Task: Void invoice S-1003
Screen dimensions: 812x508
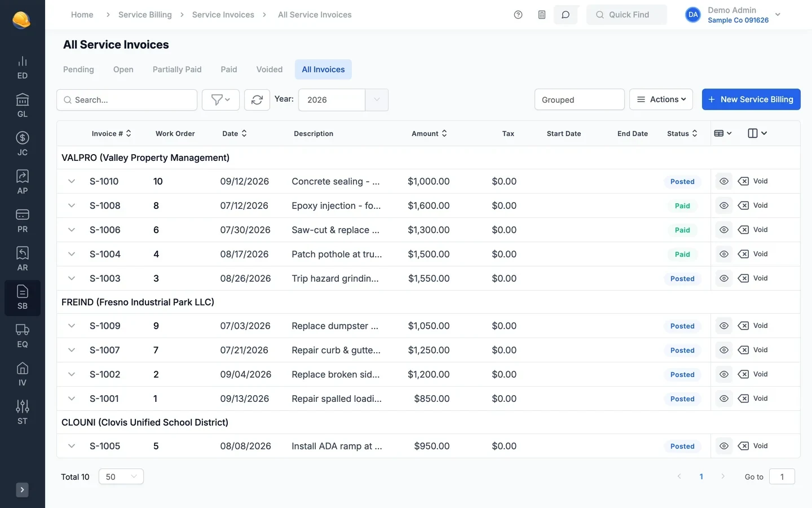Action: (753, 278)
